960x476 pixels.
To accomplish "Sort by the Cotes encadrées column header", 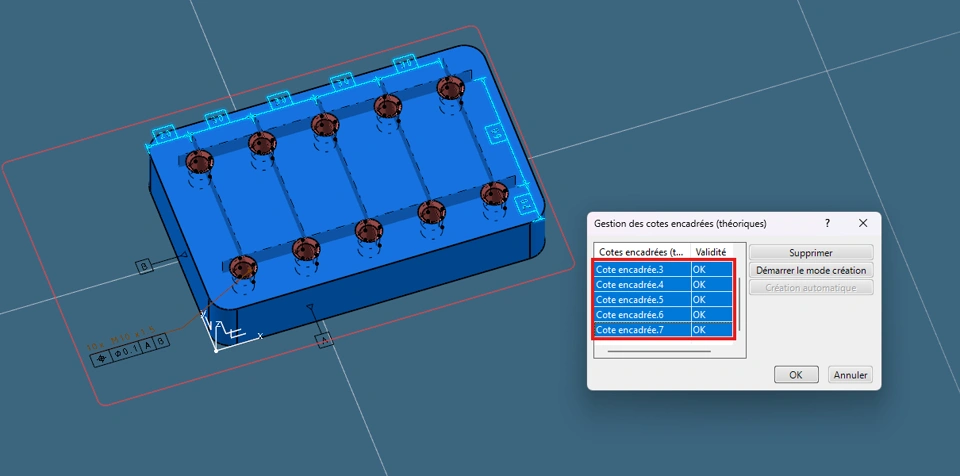I will (642, 252).
